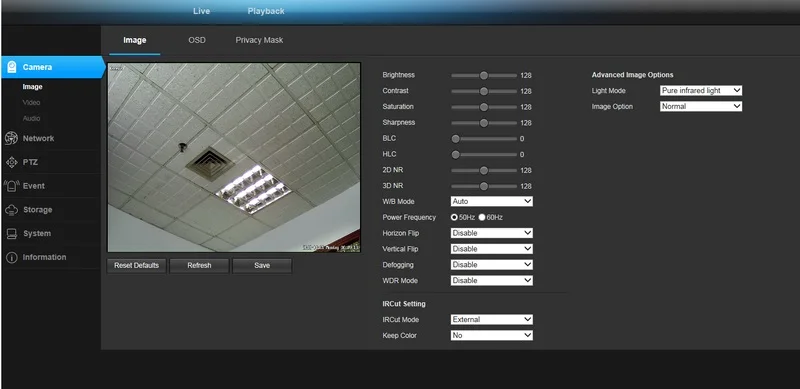Expand the W/B Mode dropdown

point(492,202)
